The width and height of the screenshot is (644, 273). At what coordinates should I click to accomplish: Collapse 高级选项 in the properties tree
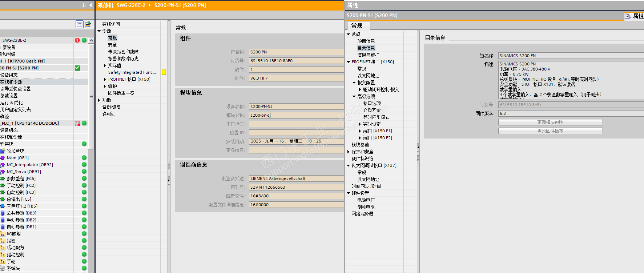pyautogui.click(x=354, y=96)
